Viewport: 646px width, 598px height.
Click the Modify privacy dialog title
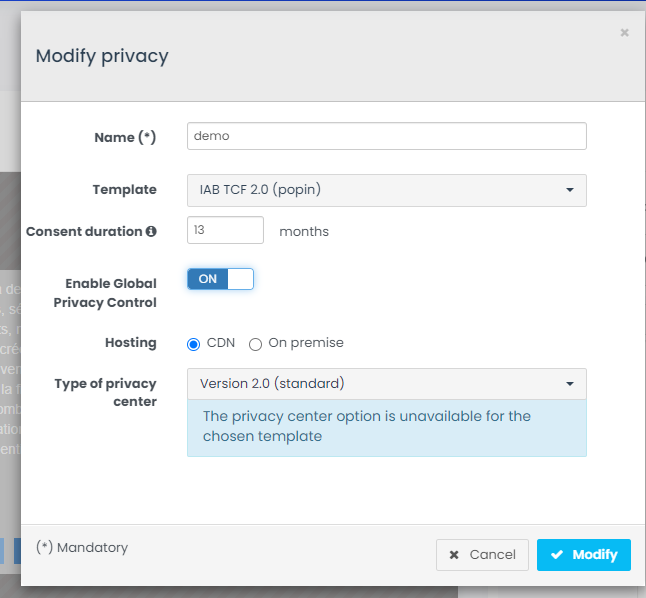[102, 56]
